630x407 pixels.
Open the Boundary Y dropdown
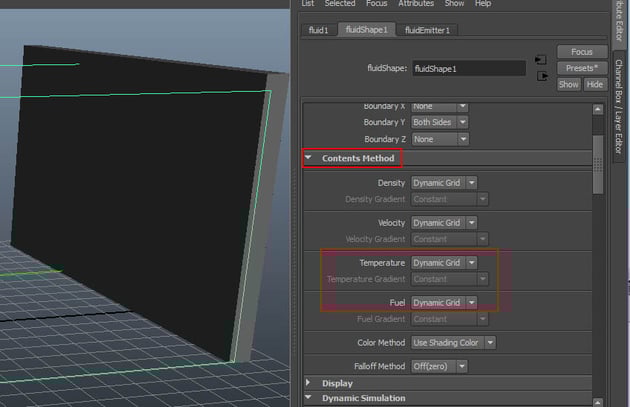pyautogui.click(x=440, y=122)
